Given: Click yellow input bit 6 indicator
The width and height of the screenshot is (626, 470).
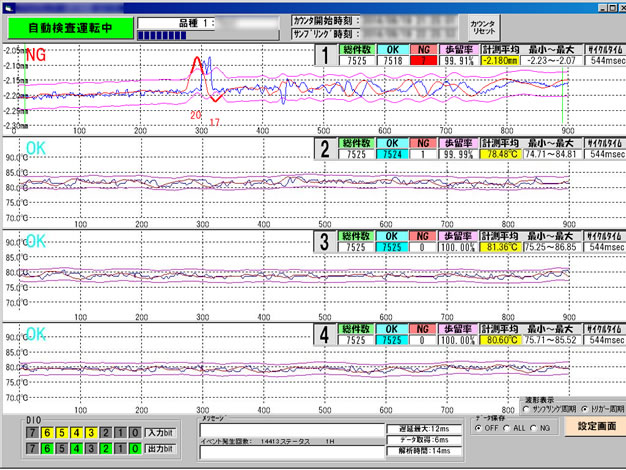Looking at the screenshot, I should (x=47, y=431).
